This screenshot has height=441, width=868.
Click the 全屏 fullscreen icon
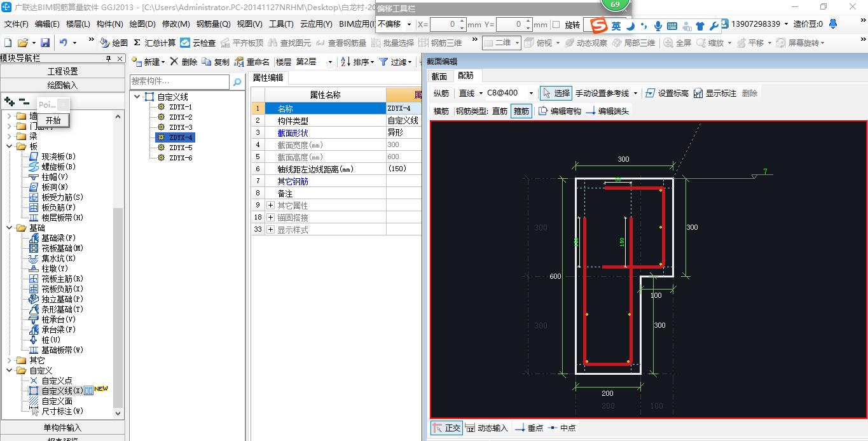[677, 43]
